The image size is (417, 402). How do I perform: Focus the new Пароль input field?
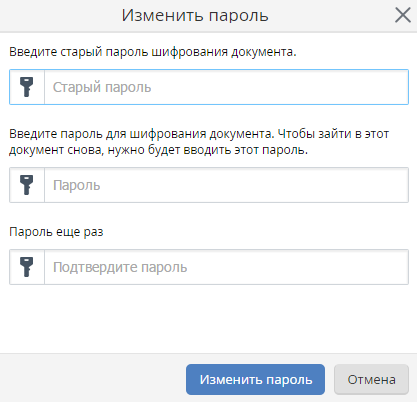(x=226, y=185)
